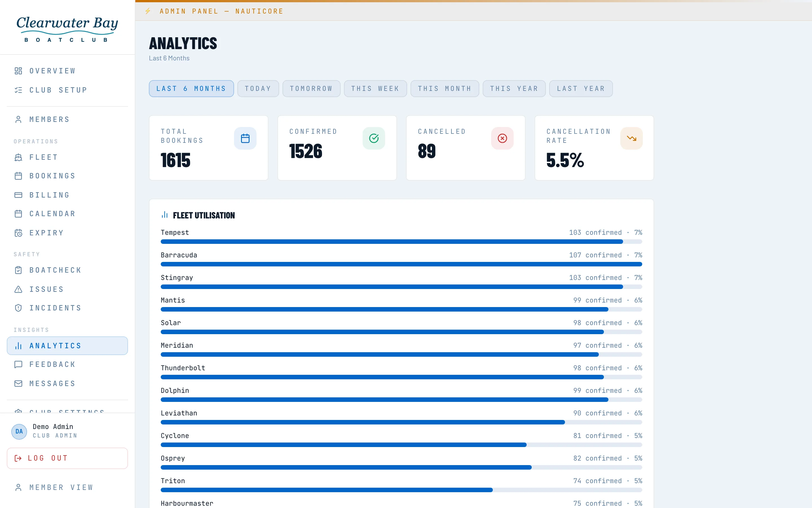Click the lightning bolt admin panel icon

tap(148, 11)
